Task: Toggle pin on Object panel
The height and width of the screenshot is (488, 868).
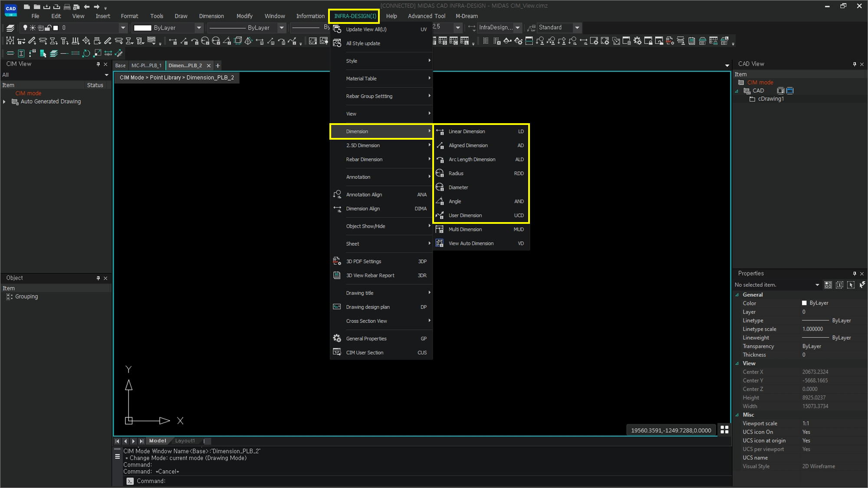Action: click(x=98, y=278)
